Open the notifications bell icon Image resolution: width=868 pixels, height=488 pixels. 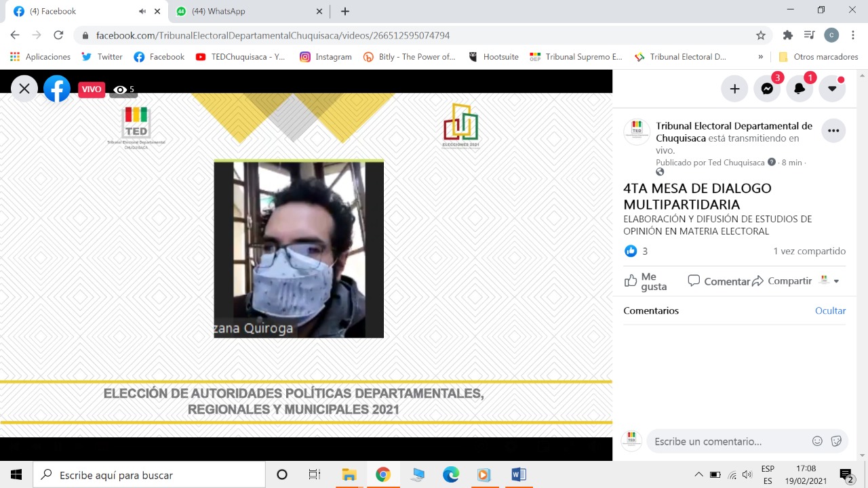[800, 89]
